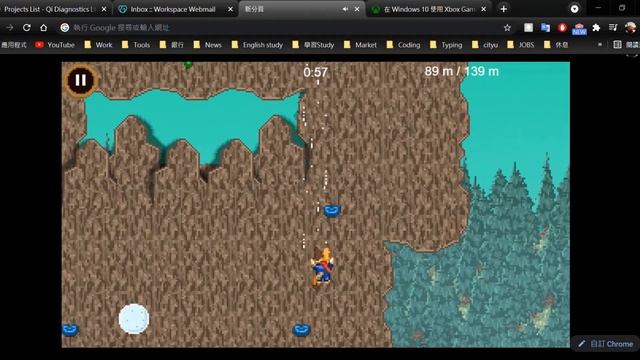Image resolution: width=640 pixels, height=360 pixels.
Task: Open the apps shortcut at bookmarks bar start
Action: click(14, 45)
